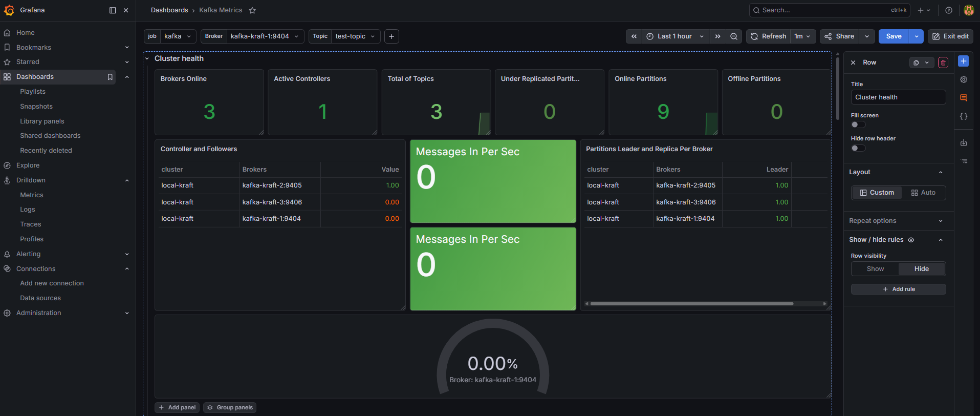This screenshot has height=416, width=980.
Task: Click the blue add plus button in edit sidebar
Action: point(964,61)
